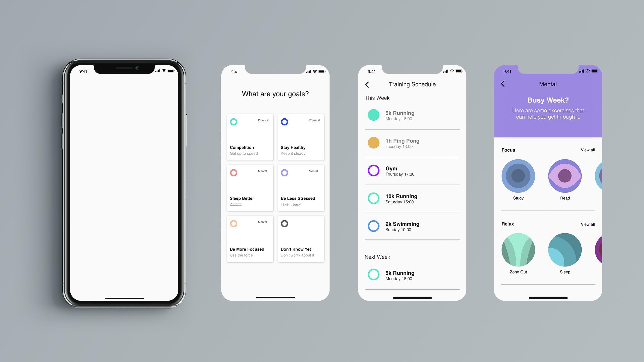
Task: Select the Sleep Better goal icon
Action: click(233, 172)
